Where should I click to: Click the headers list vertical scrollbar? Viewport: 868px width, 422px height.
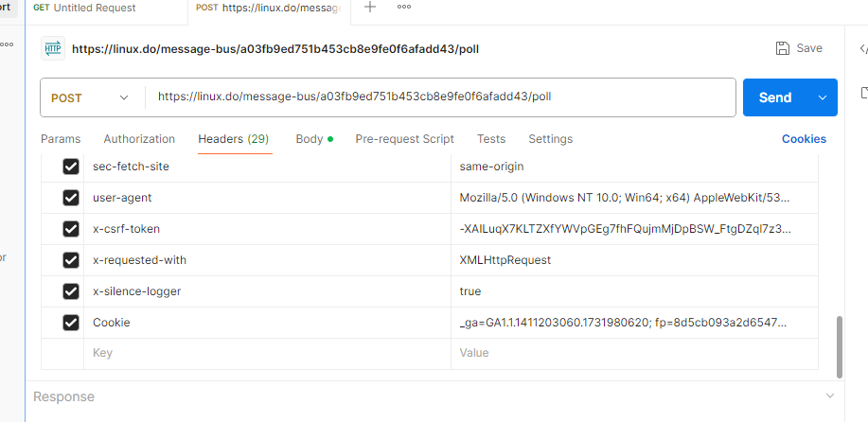point(840,347)
